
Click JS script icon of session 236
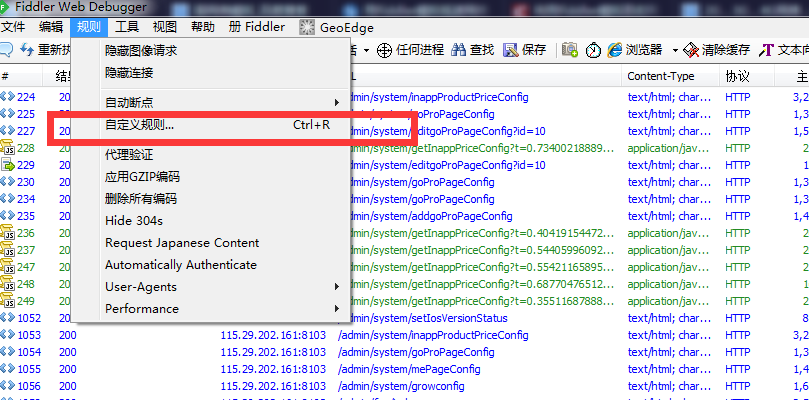[7, 233]
